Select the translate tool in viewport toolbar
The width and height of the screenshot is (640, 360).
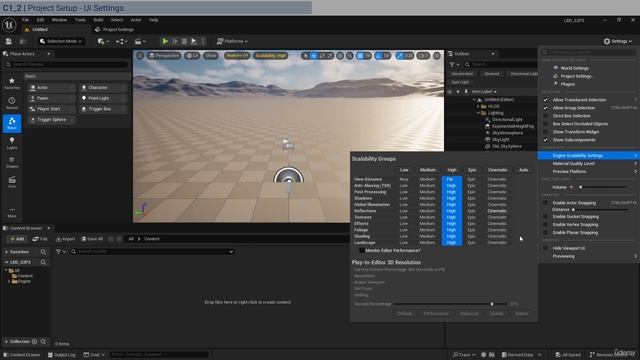313,56
